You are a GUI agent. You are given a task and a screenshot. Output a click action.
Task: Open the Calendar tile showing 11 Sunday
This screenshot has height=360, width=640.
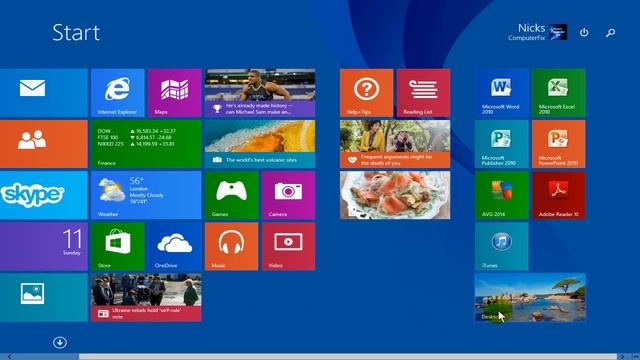coord(44,247)
